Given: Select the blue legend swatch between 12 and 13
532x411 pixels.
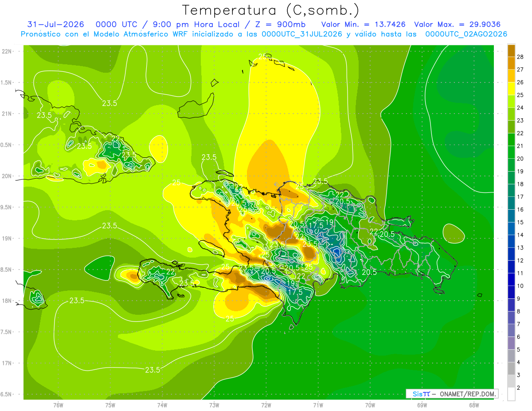Looking at the screenshot, I should click(x=511, y=254).
